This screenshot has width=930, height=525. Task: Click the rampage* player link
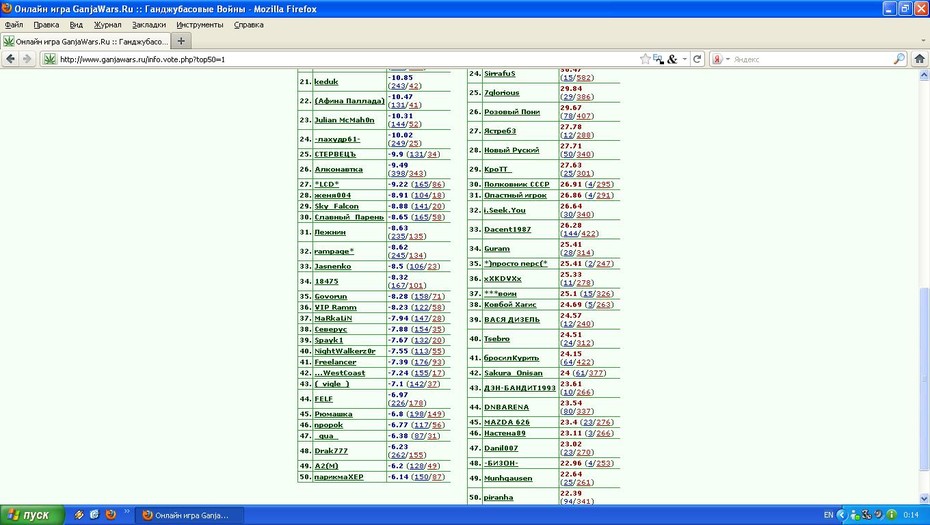pos(334,252)
